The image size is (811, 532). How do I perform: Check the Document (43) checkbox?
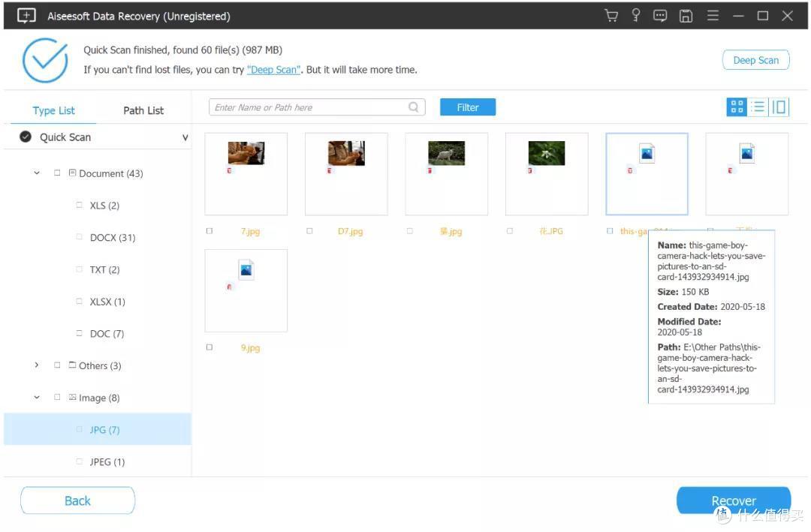pyautogui.click(x=57, y=173)
